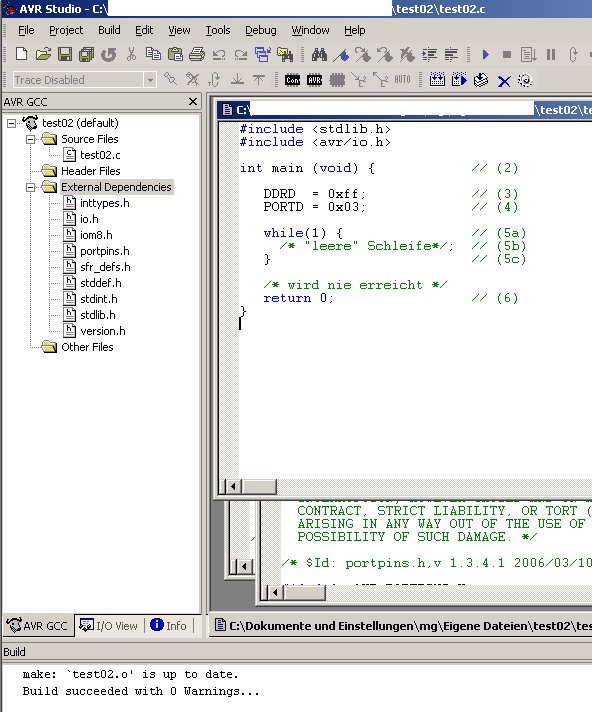Click the document tab for test02 file path
This screenshot has height=712, width=592.
click(402, 626)
